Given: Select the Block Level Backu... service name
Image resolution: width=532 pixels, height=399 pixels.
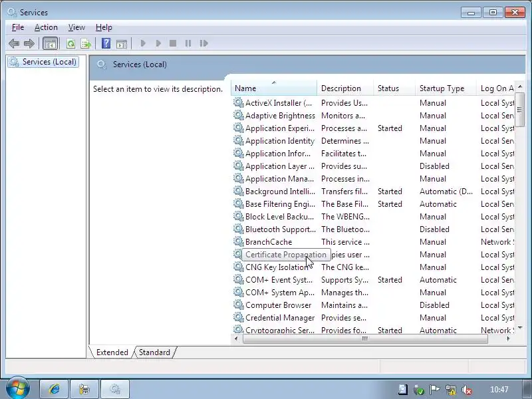Looking at the screenshot, I should [x=279, y=217].
